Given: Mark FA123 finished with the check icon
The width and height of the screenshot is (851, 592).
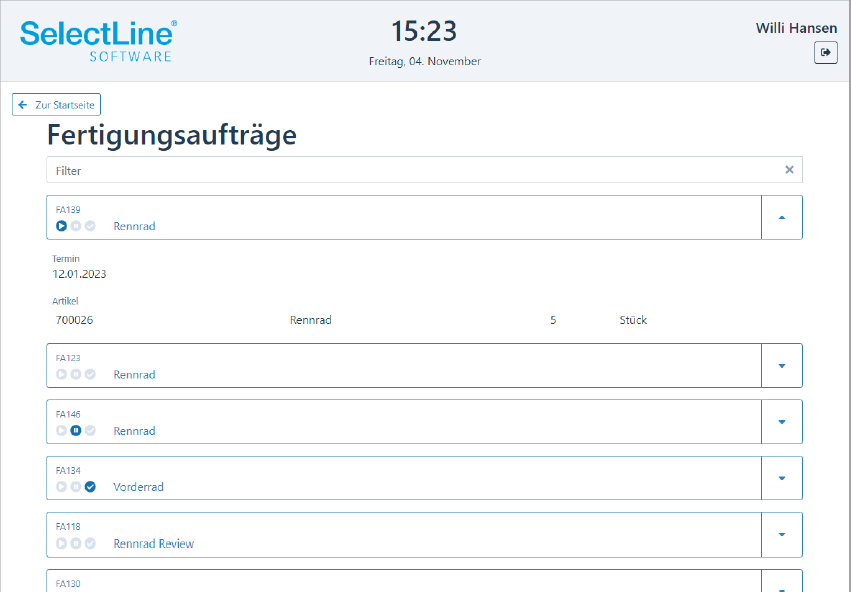Looking at the screenshot, I should pyautogui.click(x=90, y=374).
